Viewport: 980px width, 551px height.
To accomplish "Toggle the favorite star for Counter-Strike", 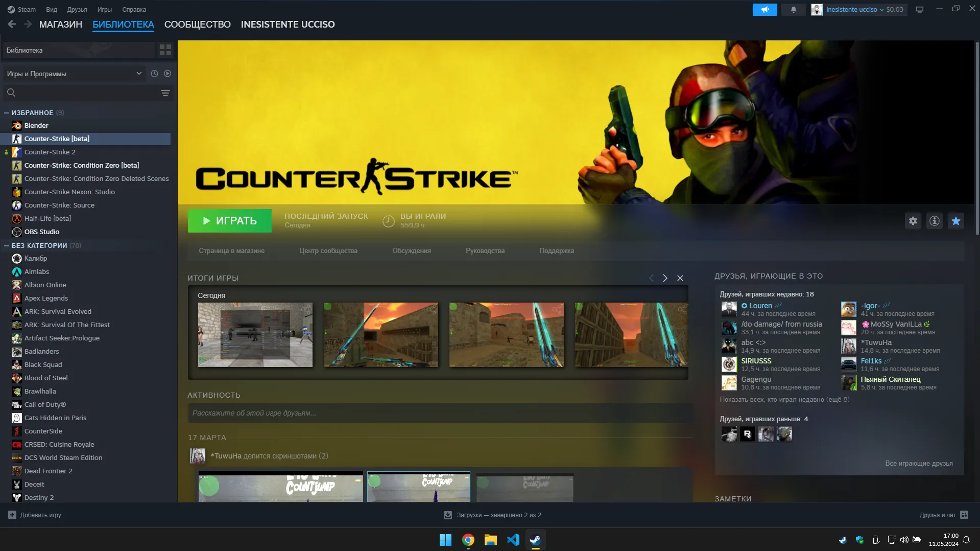I will 955,221.
